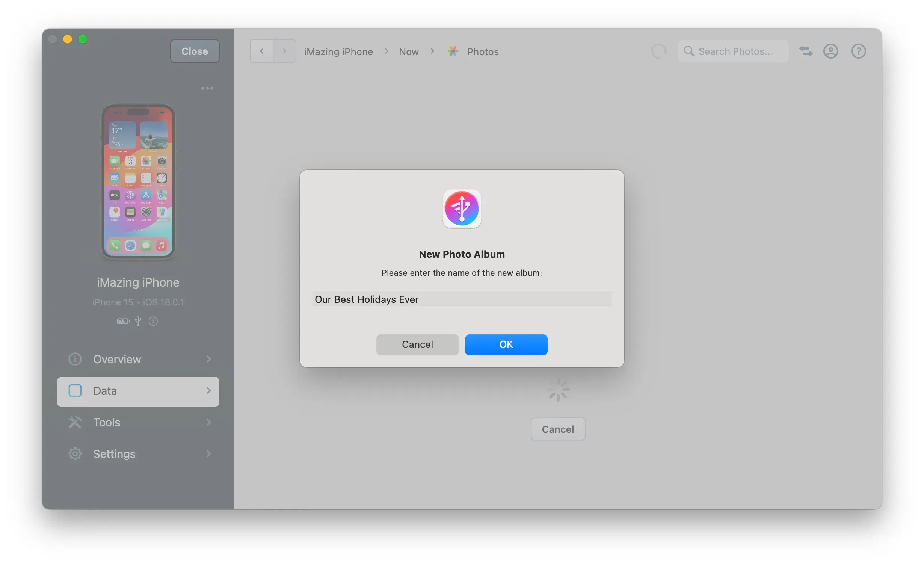Expand the Settings section chevron
This screenshot has width=924, height=565.
pyautogui.click(x=209, y=454)
